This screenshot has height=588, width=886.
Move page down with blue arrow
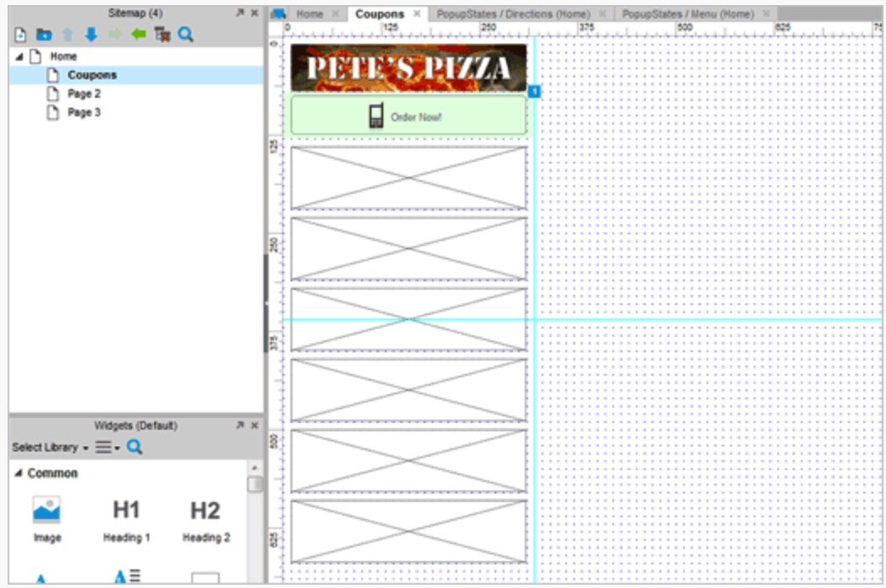pos(91,35)
